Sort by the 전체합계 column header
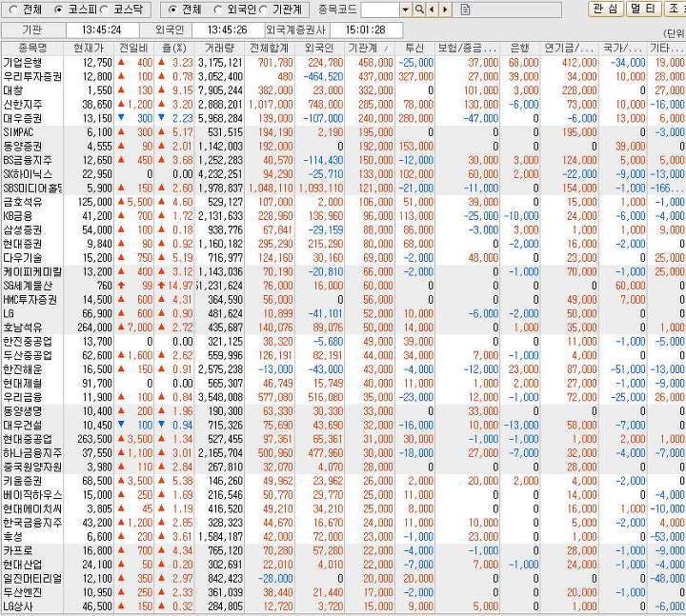This screenshot has width=686, height=616. click(x=269, y=49)
